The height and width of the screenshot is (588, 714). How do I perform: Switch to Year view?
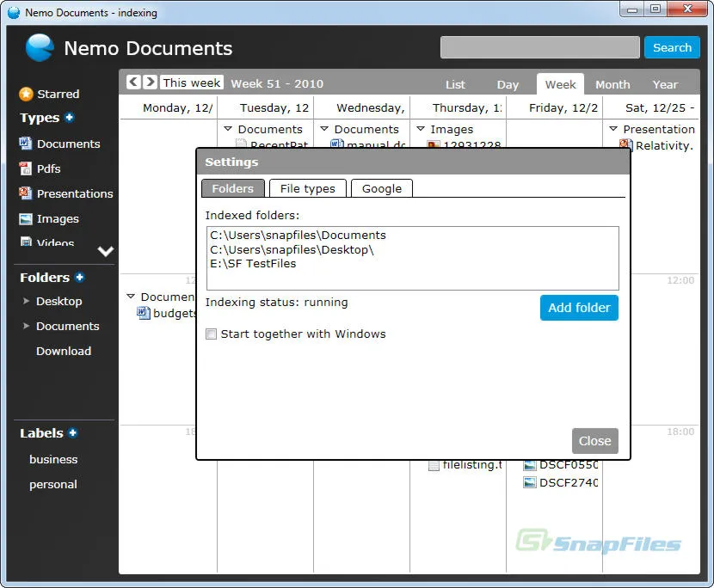[x=665, y=84]
